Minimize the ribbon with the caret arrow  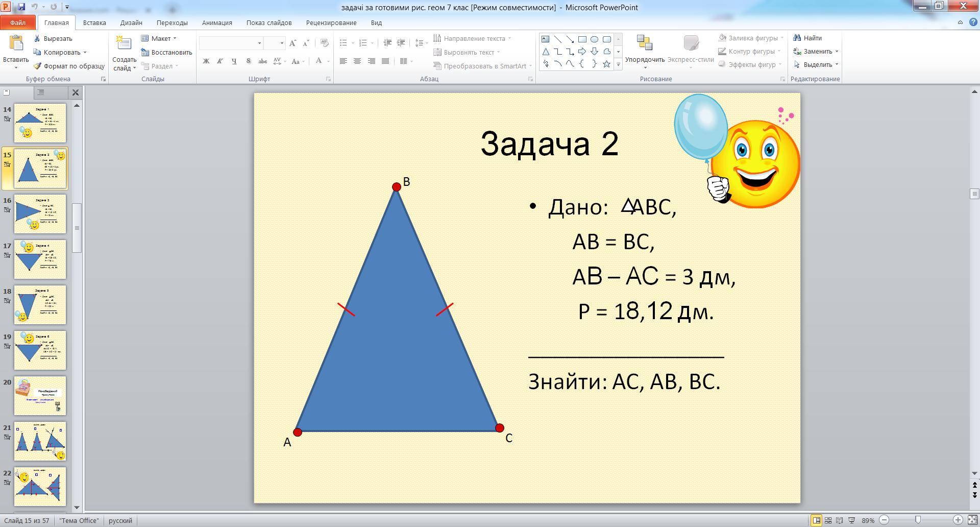pos(960,22)
